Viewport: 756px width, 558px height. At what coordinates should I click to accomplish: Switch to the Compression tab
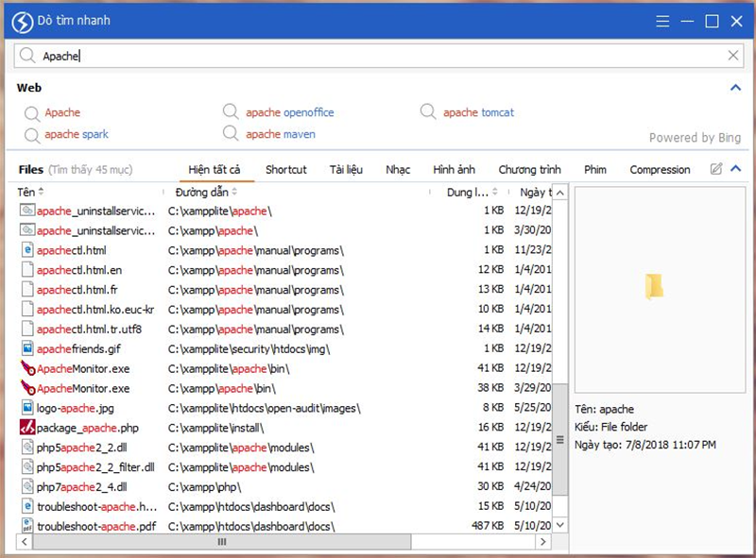660,170
